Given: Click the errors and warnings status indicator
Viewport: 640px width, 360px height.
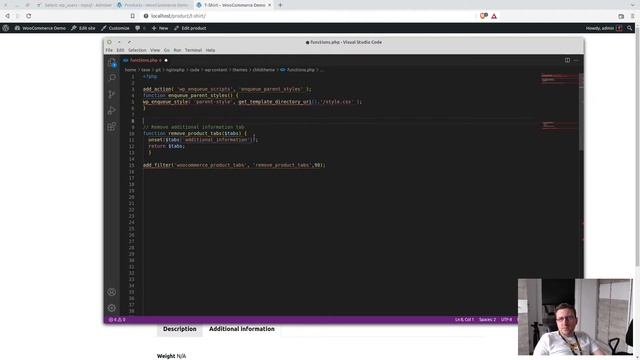Looking at the screenshot, I should click(117, 320).
